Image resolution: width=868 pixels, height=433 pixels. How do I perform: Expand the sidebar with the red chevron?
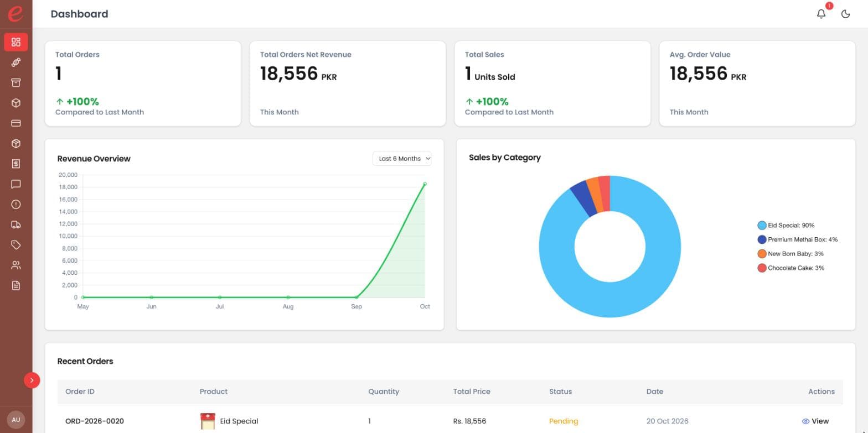[x=32, y=380]
